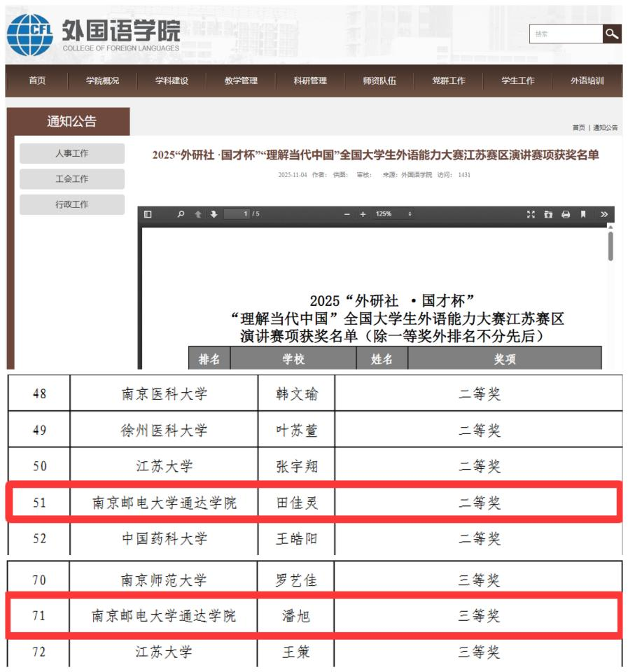The image size is (628, 672).
Task: Zoom out the PDF document
Action: (346, 214)
